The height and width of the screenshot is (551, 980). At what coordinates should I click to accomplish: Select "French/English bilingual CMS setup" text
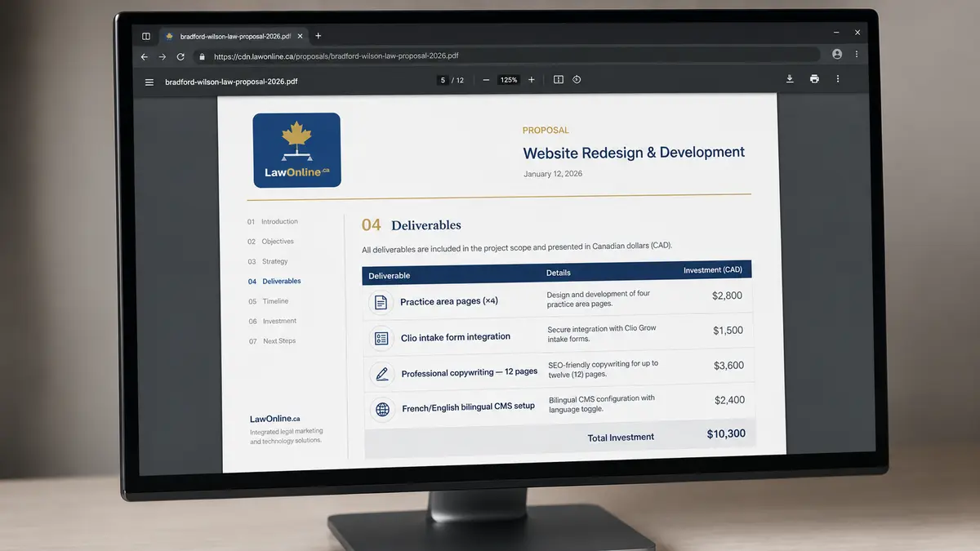pos(469,407)
